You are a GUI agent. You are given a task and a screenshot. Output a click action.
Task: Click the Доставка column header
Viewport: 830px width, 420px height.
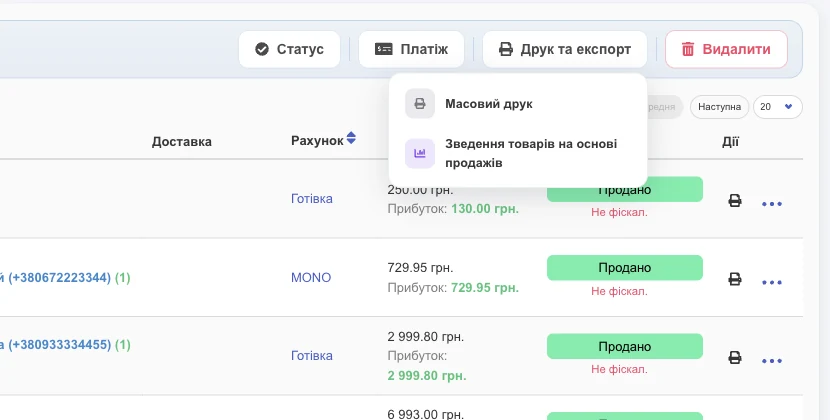pyautogui.click(x=182, y=141)
